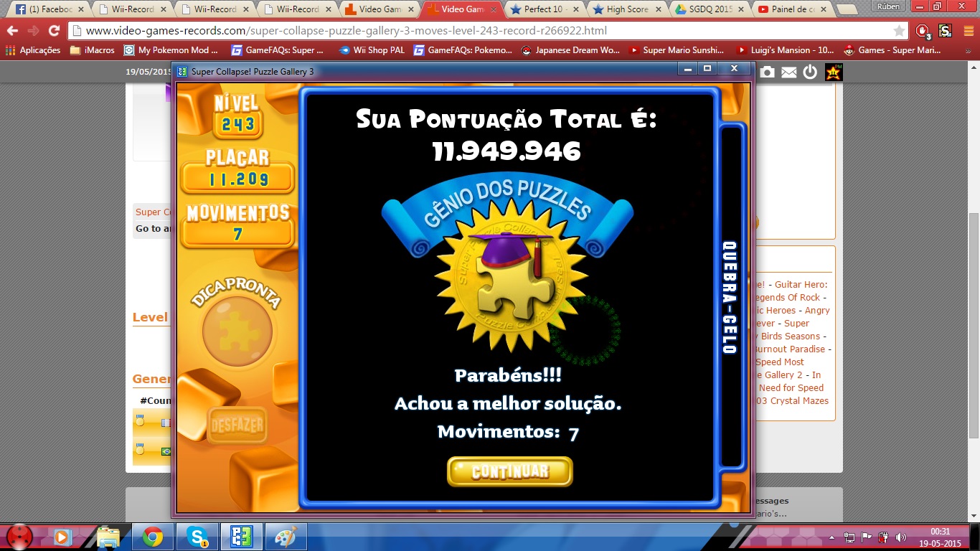Open the envelope messages icon
Image resolution: width=980 pixels, height=551 pixels.
(788, 72)
